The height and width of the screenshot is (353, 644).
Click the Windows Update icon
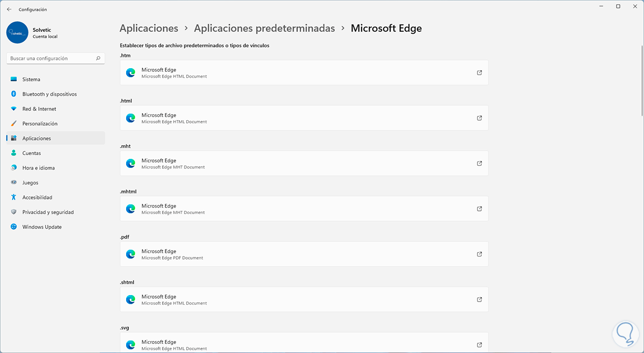[14, 227]
